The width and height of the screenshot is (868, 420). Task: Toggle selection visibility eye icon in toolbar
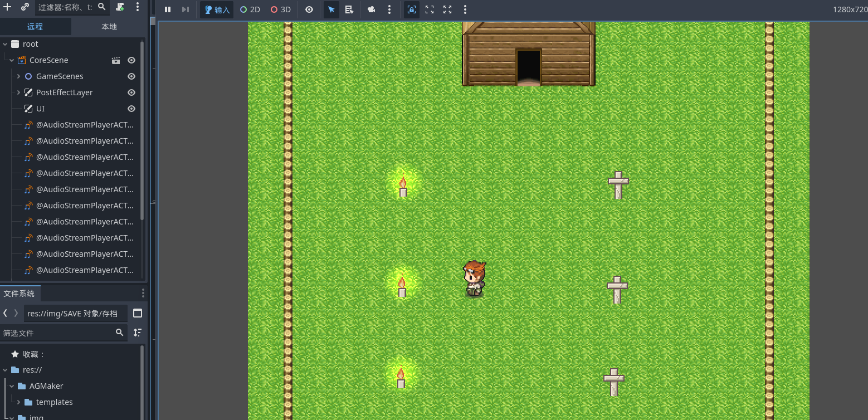click(x=309, y=9)
